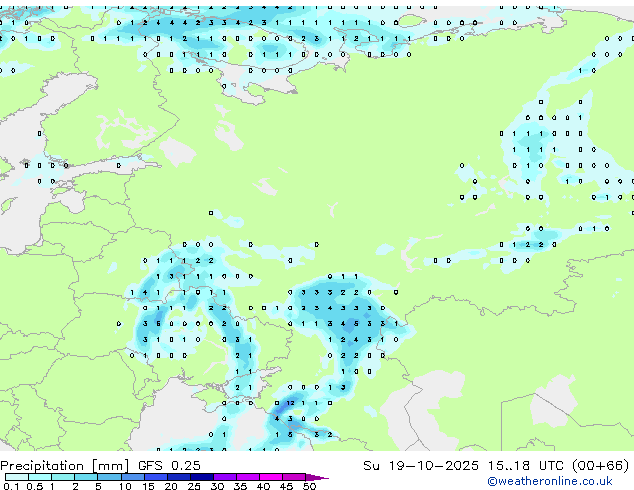
Task: Click the 0.5–1 mm legend color swatch
Action: pos(40,477)
